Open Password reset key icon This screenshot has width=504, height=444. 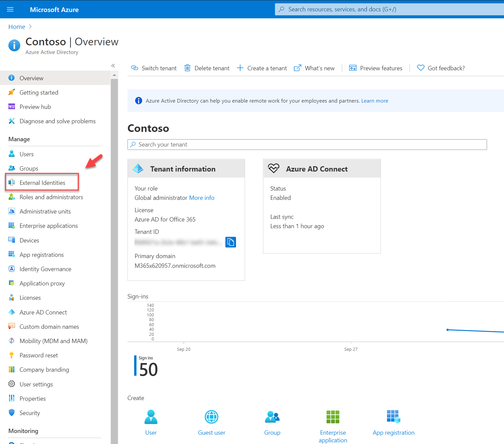coord(12,355)
